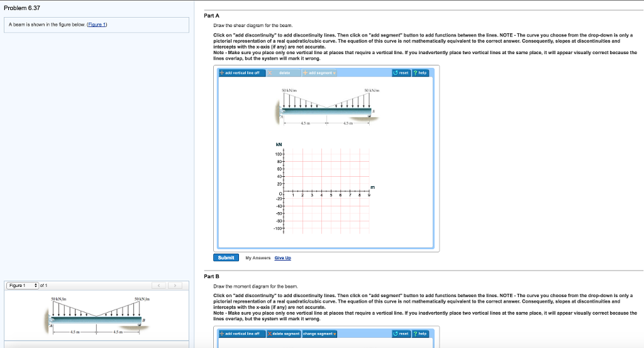This screenshot has width=644, height=348.
Task: Open the 'add segment' dropdown in Part A
Action: coord(319,73)
